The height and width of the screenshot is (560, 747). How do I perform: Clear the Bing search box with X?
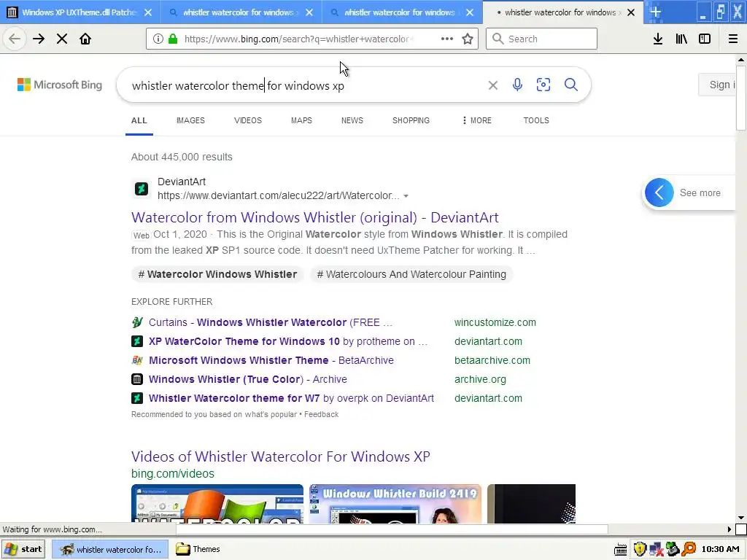pyautogui.click(x=493, y=85)
